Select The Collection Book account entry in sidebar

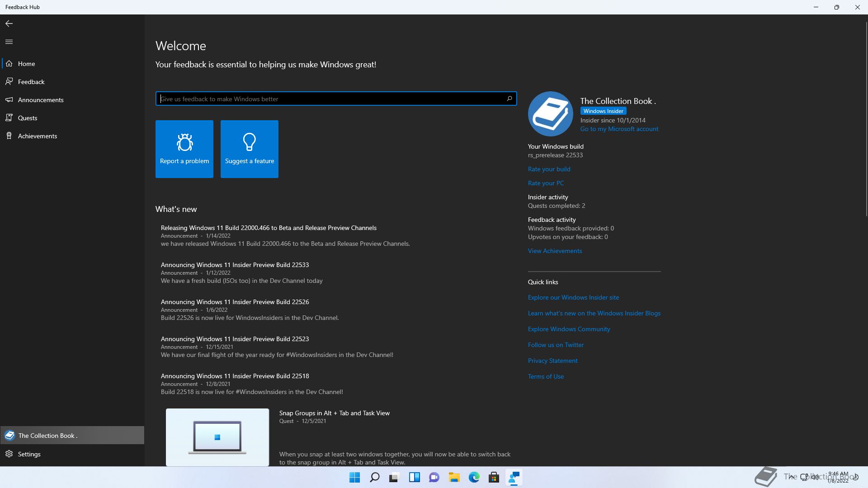point(72,436)
